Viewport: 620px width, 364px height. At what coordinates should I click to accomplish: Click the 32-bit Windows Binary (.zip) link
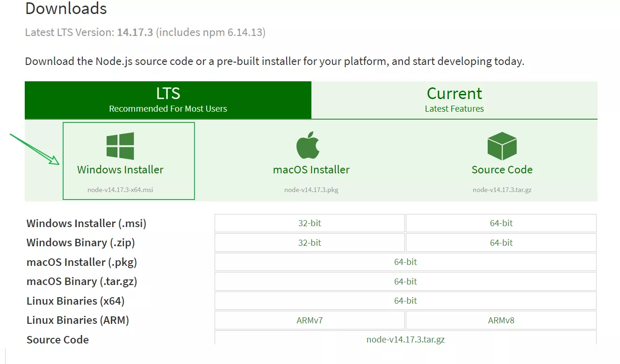309,243
